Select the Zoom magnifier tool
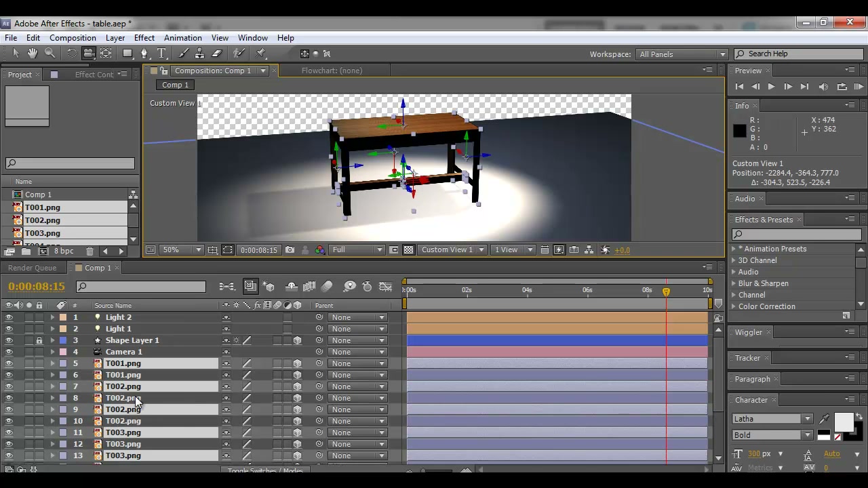 click(50, 54)
